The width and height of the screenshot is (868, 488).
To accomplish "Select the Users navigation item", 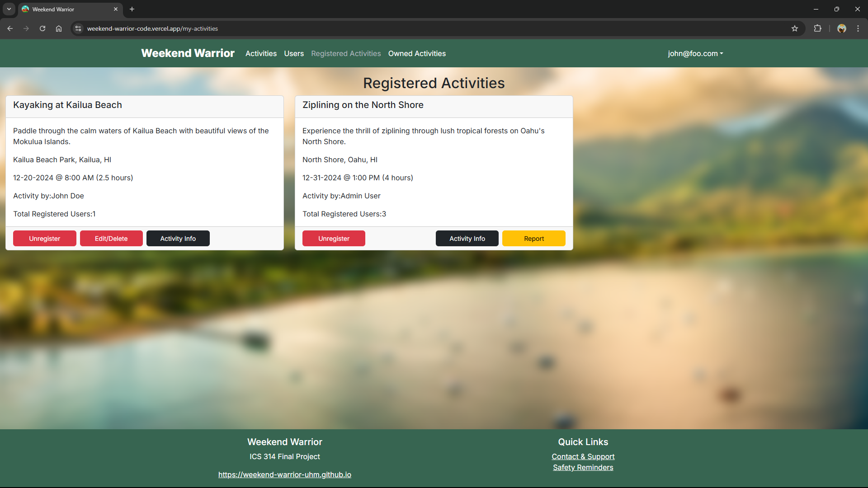I will tap(294, 53).
